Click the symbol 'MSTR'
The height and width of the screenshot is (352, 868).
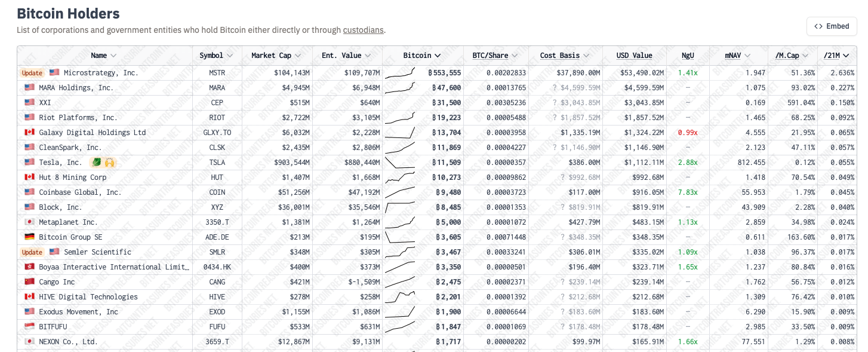tap(217, 73)
